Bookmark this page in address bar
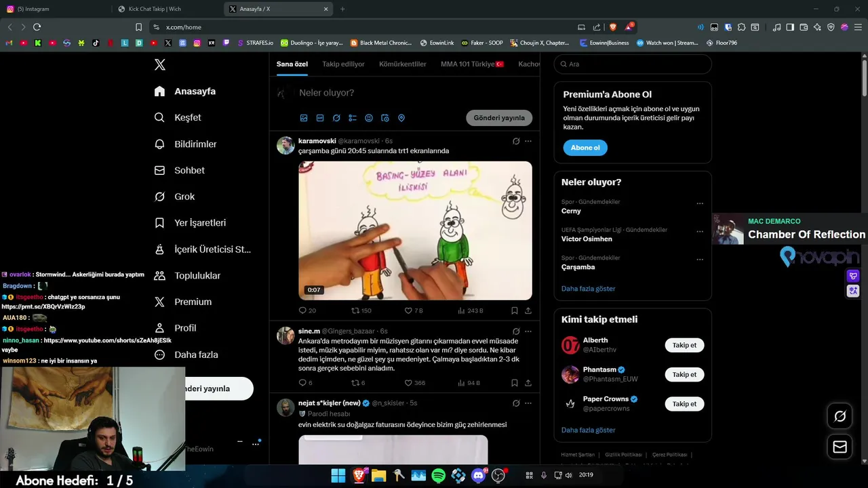 [138, 27]
